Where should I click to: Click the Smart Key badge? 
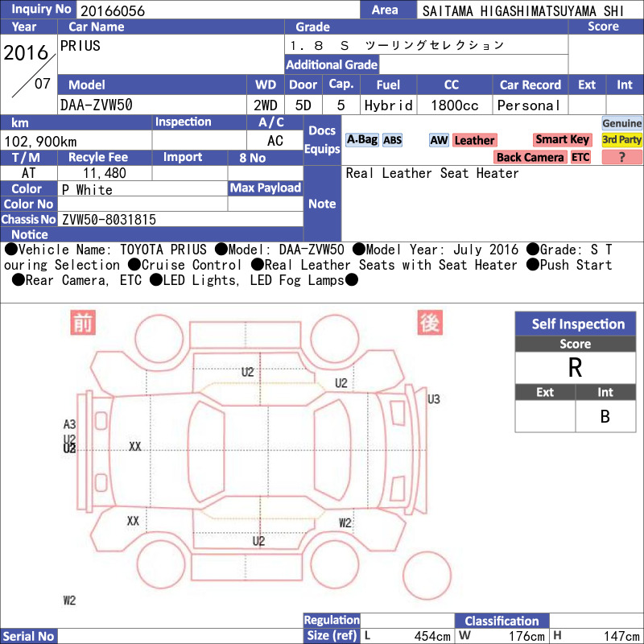click(x=562, y=139)
